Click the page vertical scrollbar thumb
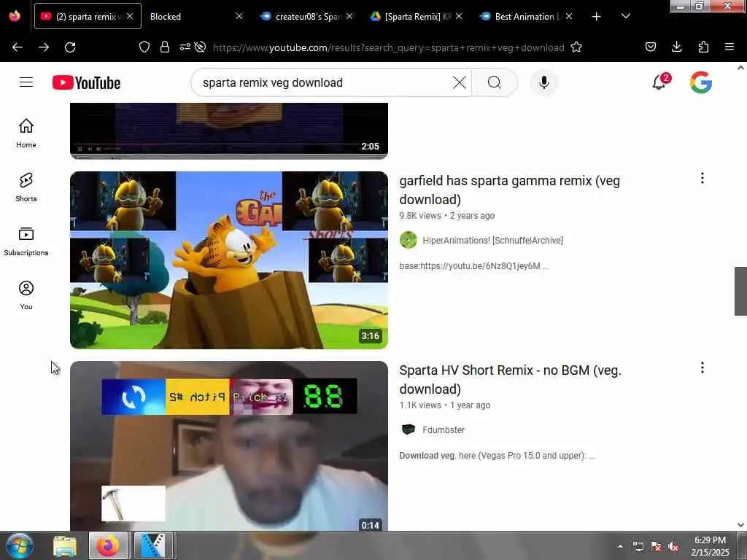The image size is (747, 560). point(740,291)
